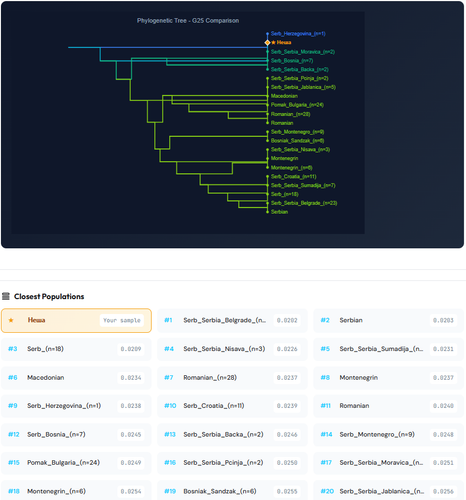Select Romanian_(n=28) leaf in tree
This screenshot has width=466, height=500.
tap(290, 114)
